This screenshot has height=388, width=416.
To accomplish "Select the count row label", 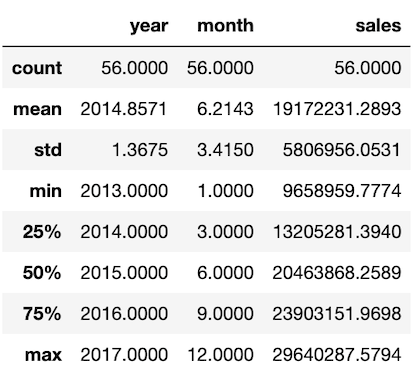I will pos(37,68).
